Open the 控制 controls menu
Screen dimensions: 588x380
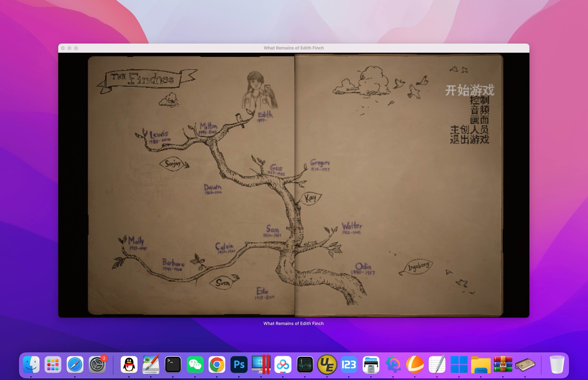[479, 100]
